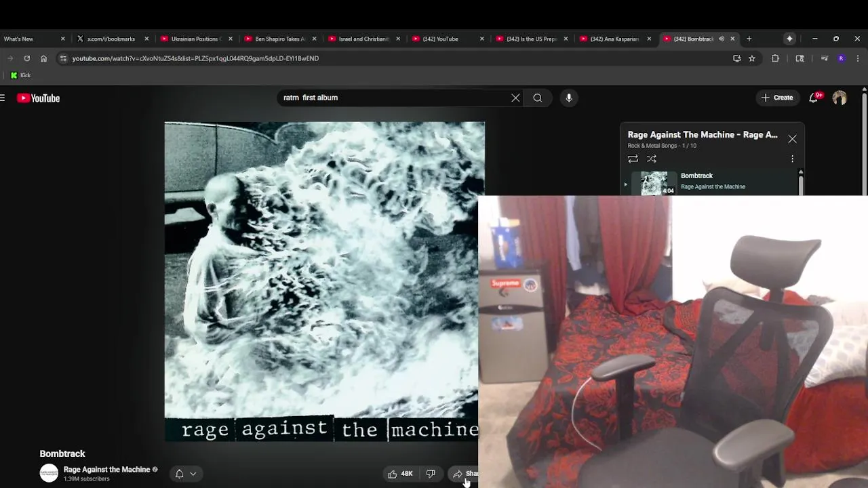Open media control icon in browser toolbar
This screenshot has width=868, height=488.
click(825, 58)
